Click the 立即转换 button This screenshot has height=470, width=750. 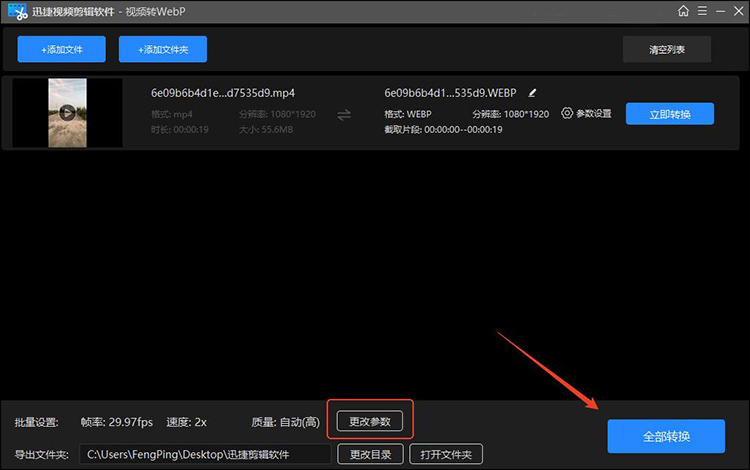point(670,114)
